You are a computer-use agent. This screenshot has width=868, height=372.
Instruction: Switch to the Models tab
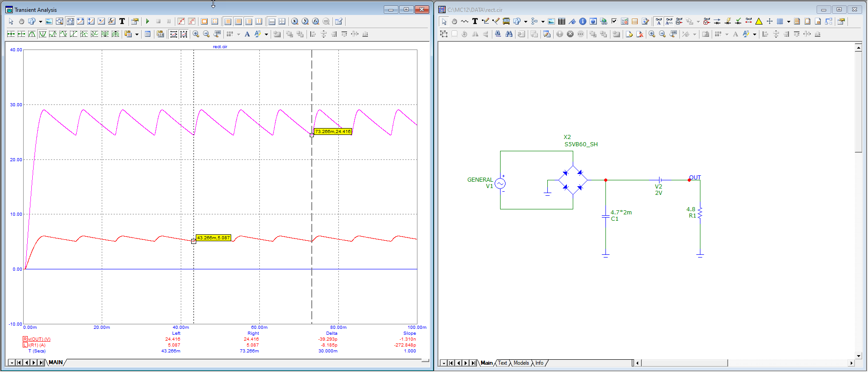[521, 363]
